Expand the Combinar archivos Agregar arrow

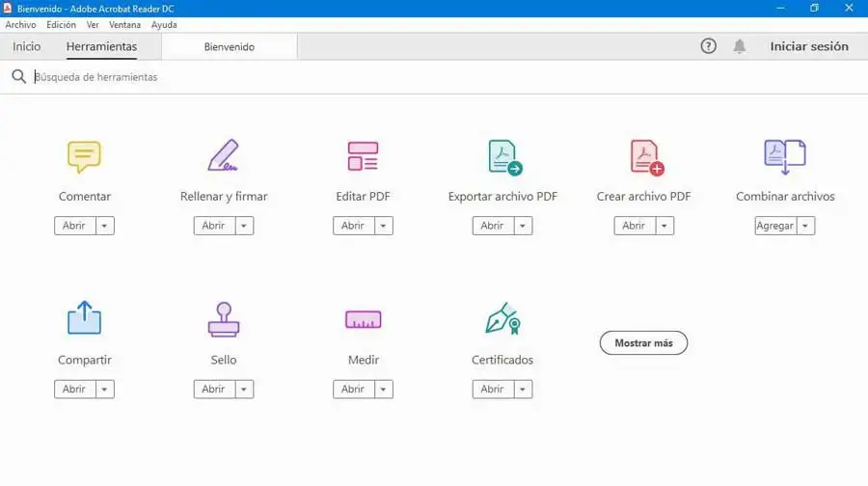click(806, 226)
